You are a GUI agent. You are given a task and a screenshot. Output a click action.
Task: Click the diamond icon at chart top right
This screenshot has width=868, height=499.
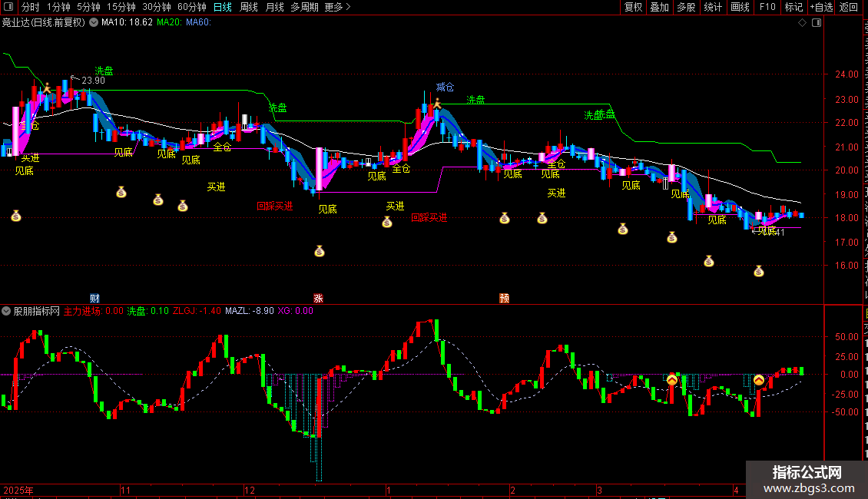click(802, 23)
